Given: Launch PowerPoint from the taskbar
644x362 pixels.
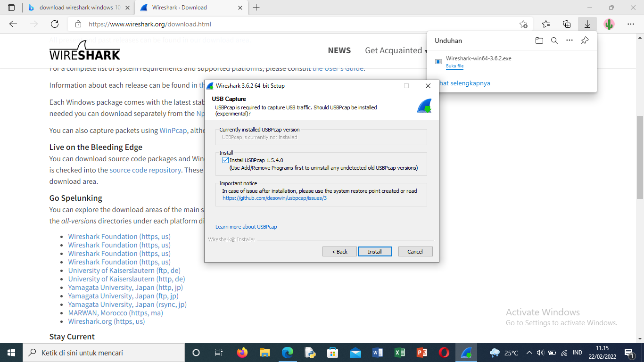Looking at the screenshot, I should click(x=422, y=353).
